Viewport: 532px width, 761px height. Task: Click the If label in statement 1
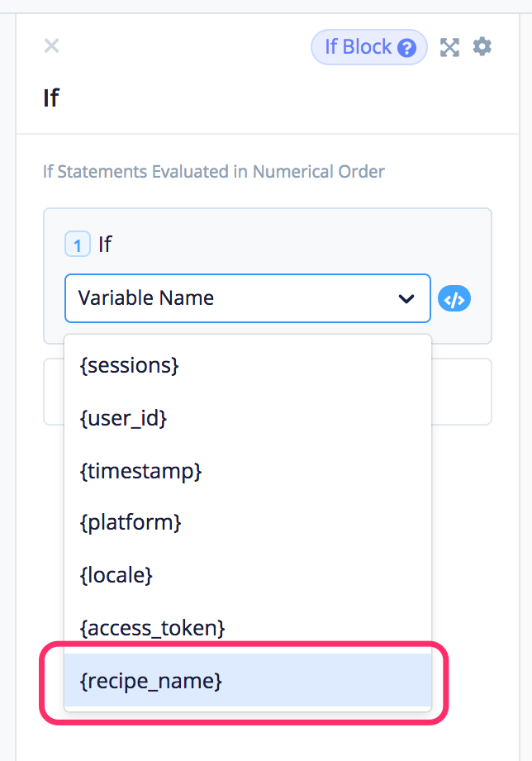(105, 245)
